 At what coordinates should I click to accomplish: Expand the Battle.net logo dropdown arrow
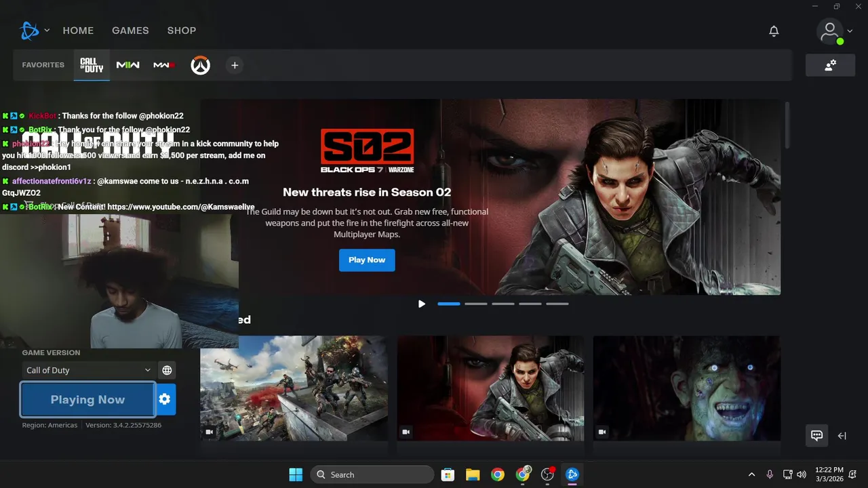47,30
